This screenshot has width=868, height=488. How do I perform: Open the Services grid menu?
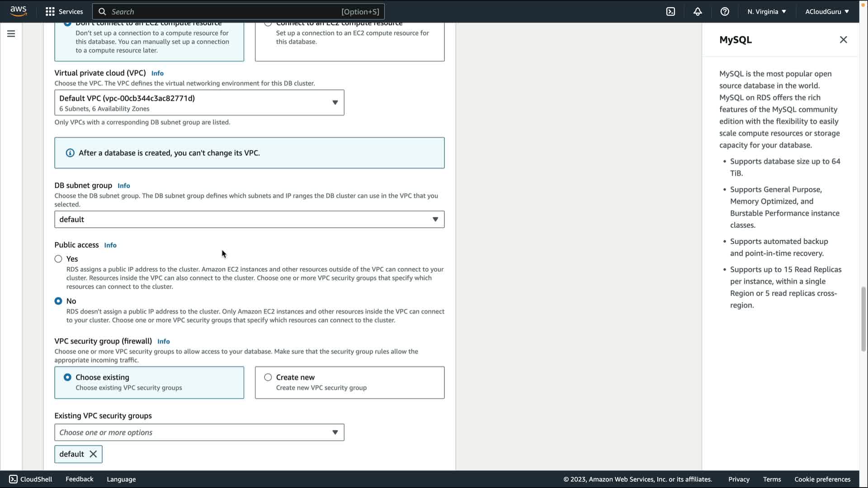pyautogui.click(x=50, y=12)
